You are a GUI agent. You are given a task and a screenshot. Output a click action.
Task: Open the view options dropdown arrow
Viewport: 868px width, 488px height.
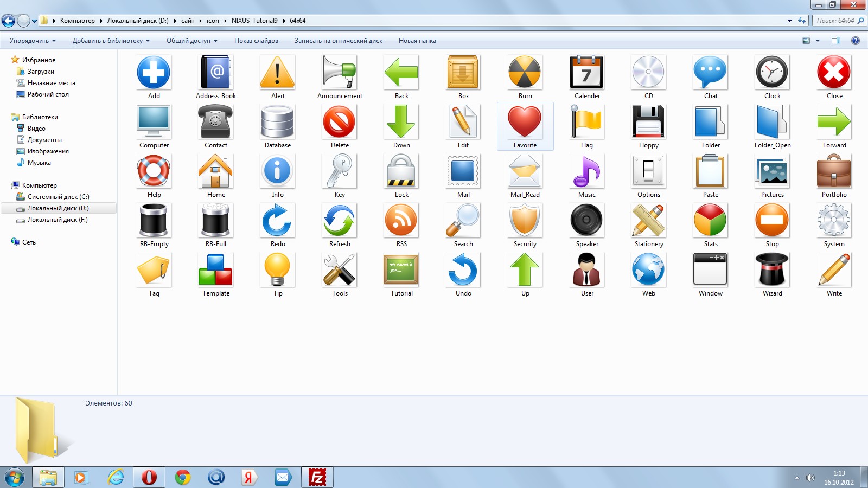point(818,41)
